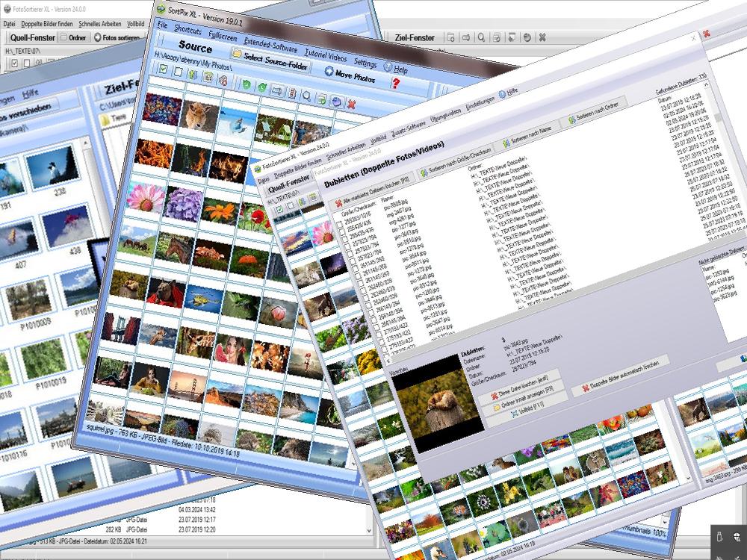Click the squirrel preview image in Dubletten dialog

(x=429, y=404)
